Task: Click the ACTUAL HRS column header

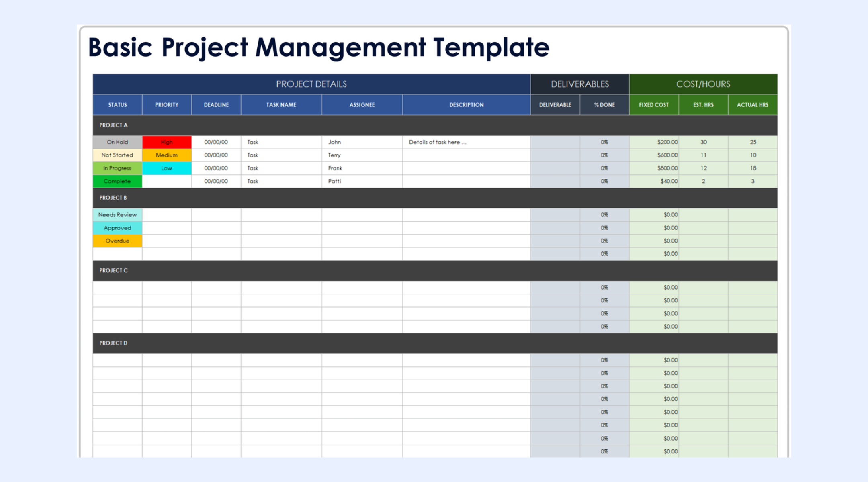Action: click(x=753, y=105)
